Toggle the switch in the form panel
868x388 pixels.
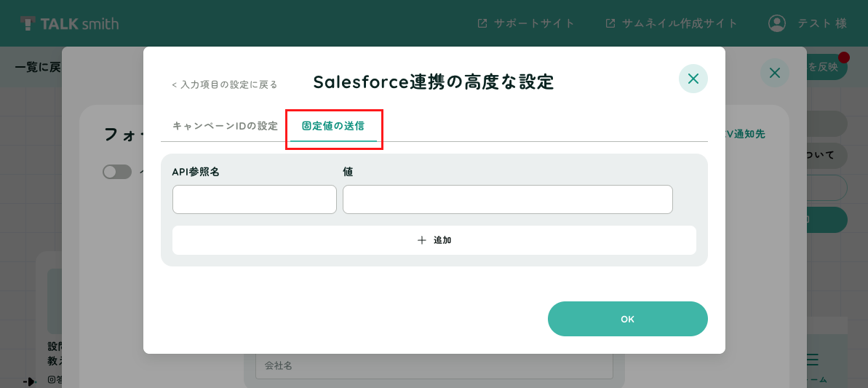tap(117, 172)
